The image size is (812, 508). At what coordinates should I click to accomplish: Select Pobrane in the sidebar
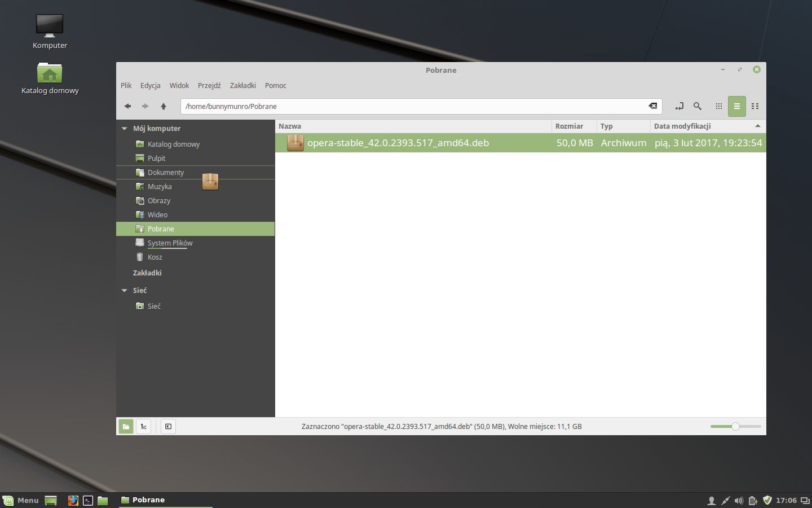[195, 229]
